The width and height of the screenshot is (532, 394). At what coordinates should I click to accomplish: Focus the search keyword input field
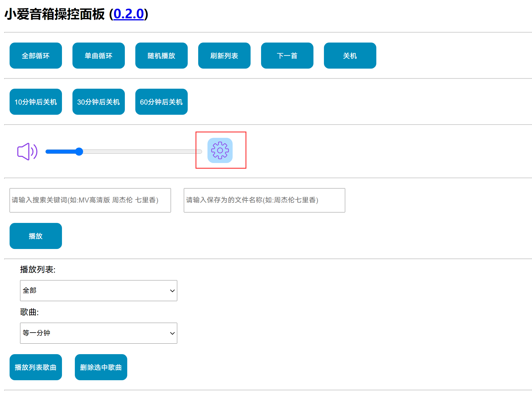pos(90,200)
